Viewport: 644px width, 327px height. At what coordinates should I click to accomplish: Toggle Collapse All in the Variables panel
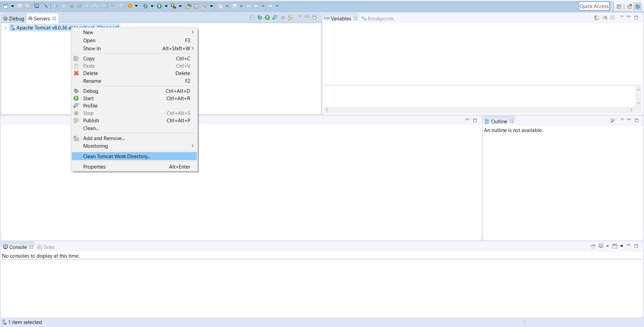(612, 17)
